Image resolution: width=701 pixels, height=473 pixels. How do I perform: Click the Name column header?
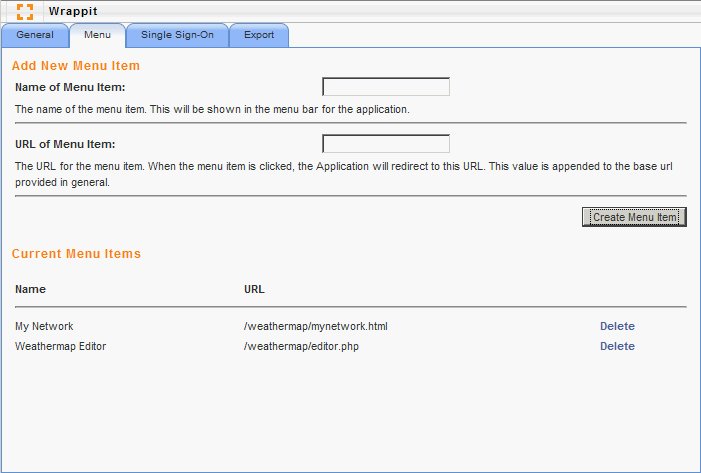[30, 289]
